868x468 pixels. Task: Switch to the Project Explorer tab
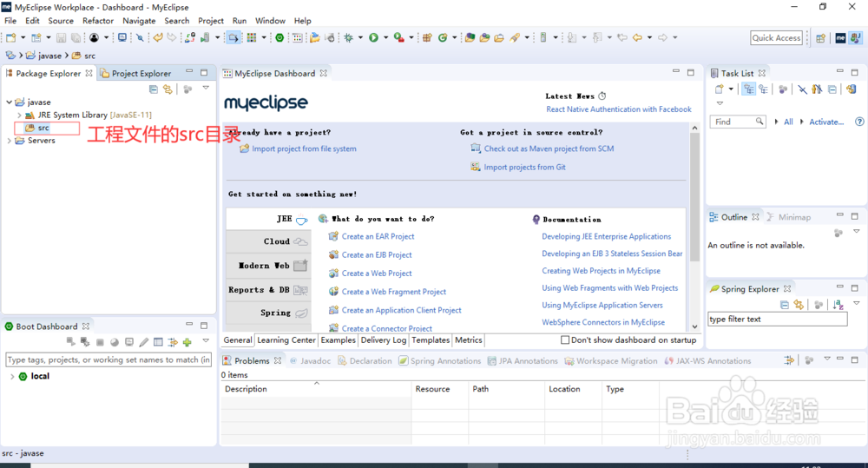click(x=135, y=73)
